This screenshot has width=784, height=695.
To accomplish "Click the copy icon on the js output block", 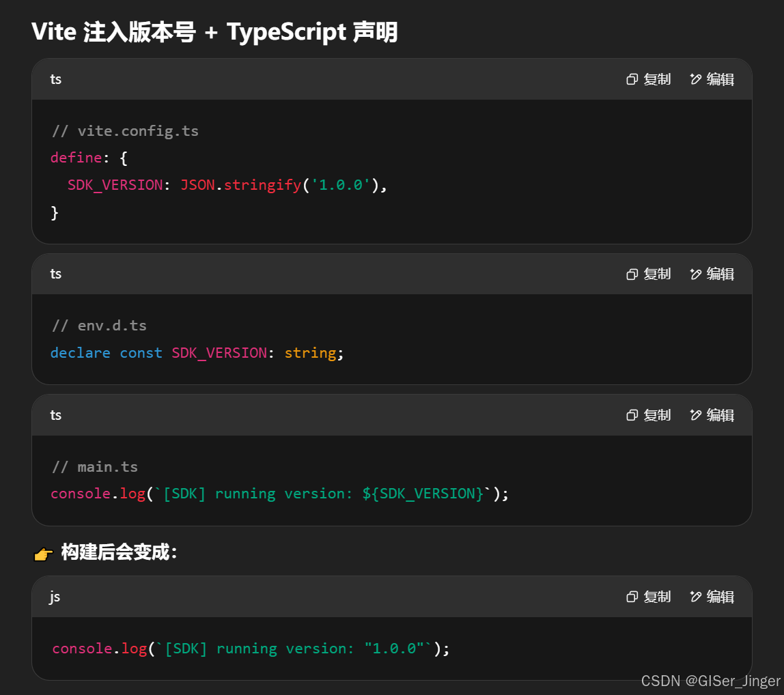I will pos(632,597).
